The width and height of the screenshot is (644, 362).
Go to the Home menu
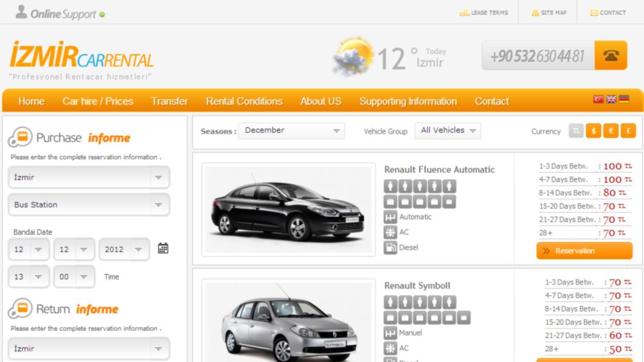[x=31, y=101]
